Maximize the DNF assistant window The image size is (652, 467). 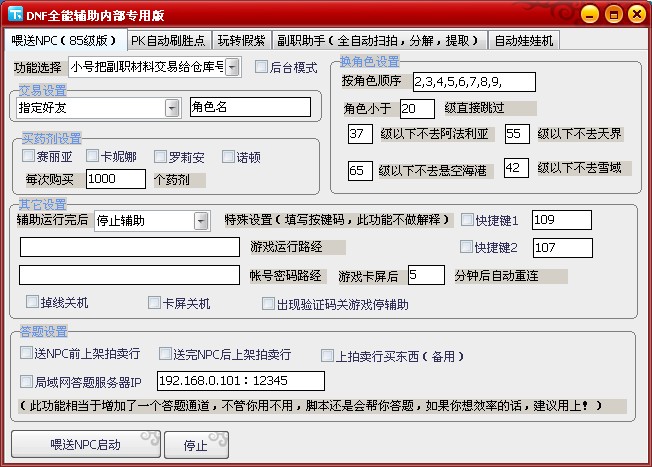click(x=614, y=14)
